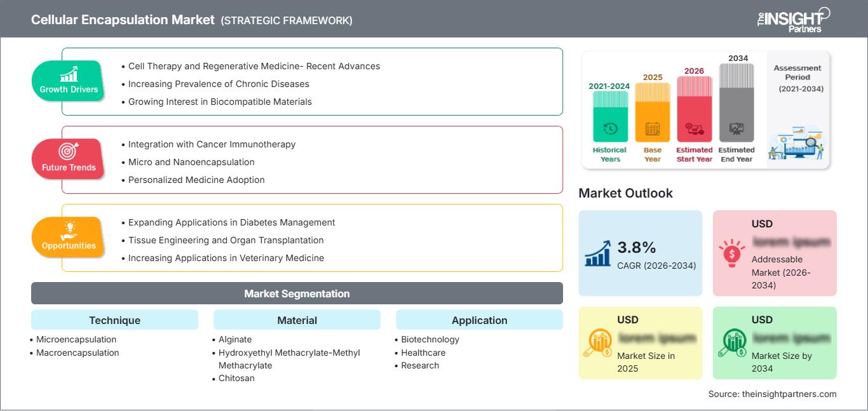Select the Future Trends target icon
Image resolution: width=868 pixels, height=411 pixels.
pos(67,152)
